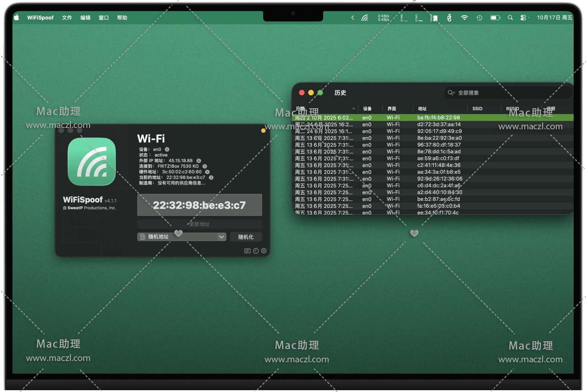Refresh the external IP address 45.15.18.88

(199, 161)
